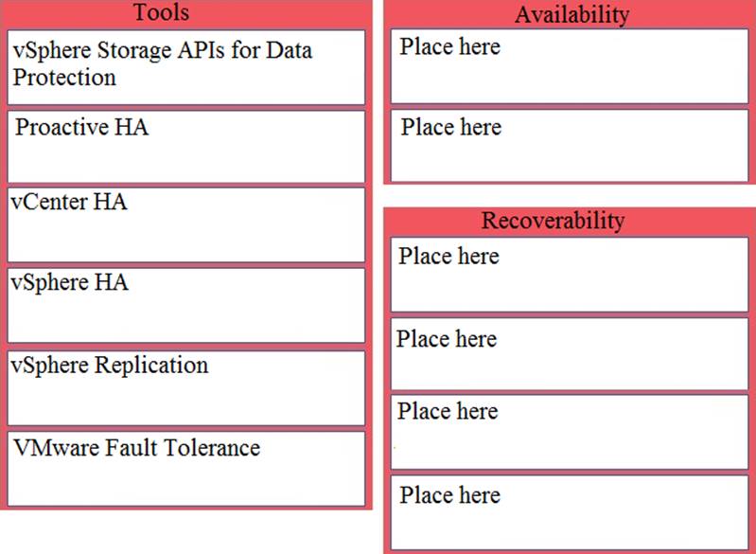Select second Place here slot under Recoverability
Screen dimensions: 756x554
click(570, 355)
